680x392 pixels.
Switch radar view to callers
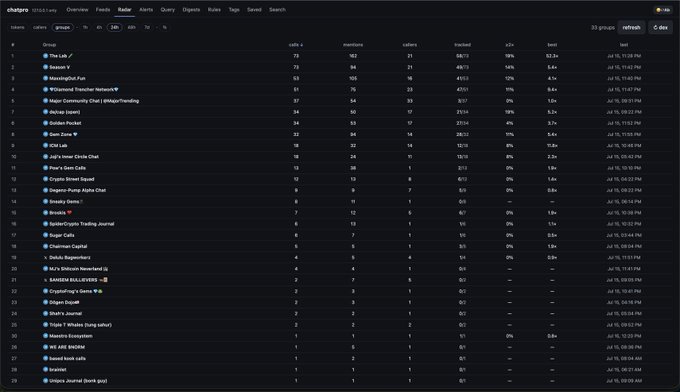39,27
